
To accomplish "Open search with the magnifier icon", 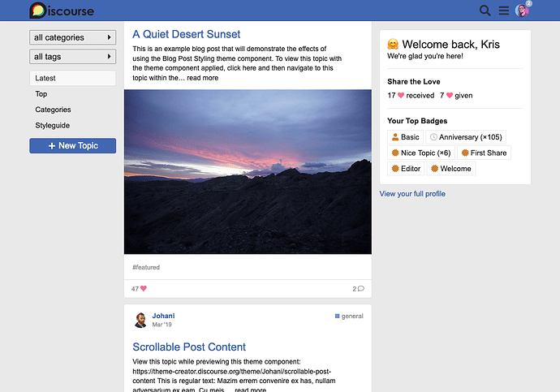I will (485, 11).
